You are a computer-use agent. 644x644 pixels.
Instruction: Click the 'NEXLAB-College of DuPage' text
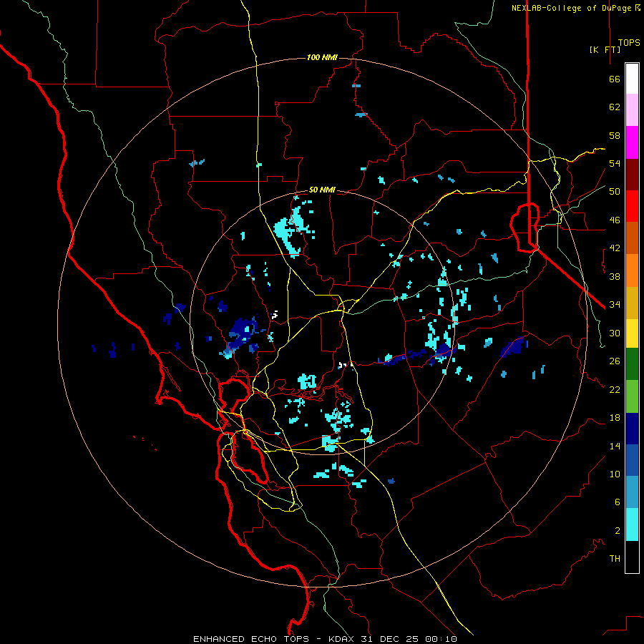pos(571,8)
